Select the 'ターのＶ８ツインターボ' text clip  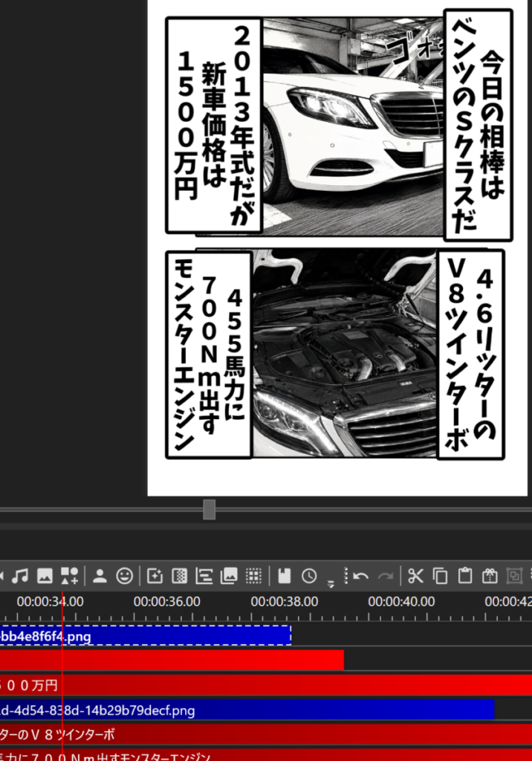pyautogui.click(x=266, y=735)
